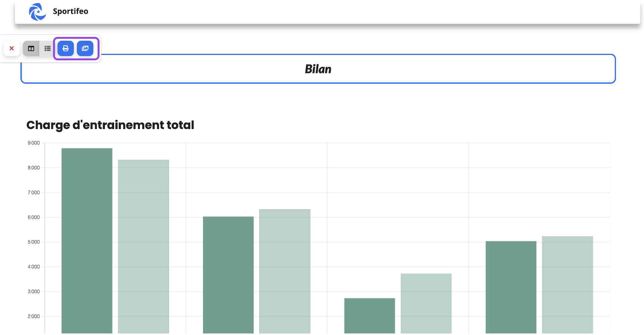Image resolution: width=644 pixels, height=335 pixels.
Task: Select the light bar in the fourth group
Action: click(568, 285)
